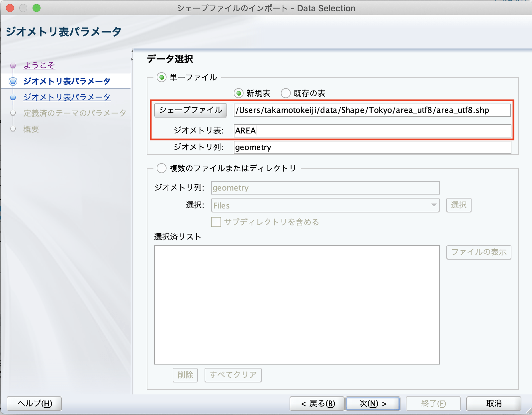Open help with ヘルプ(H) button

point(35,404)
